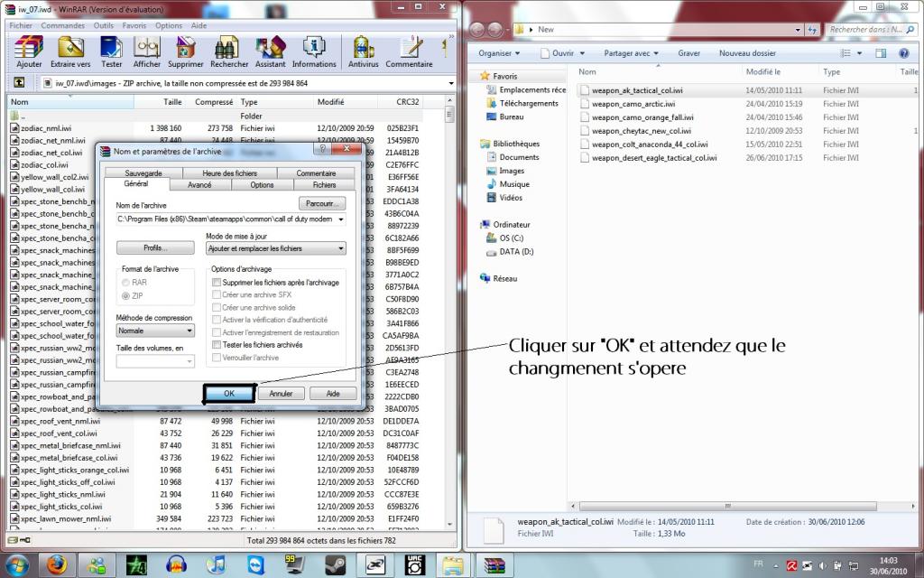
Task: Select the ZIP archive format radio button
Action: [125, 295]
